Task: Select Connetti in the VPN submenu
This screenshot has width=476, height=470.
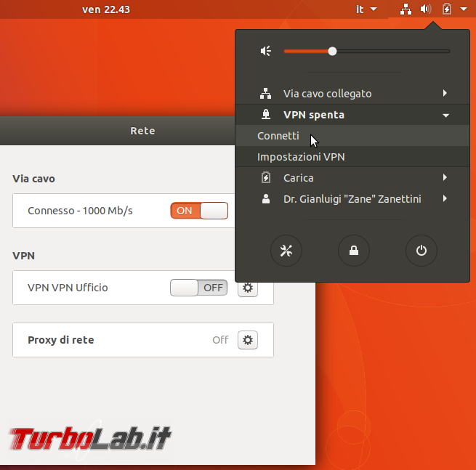Action: 352,136
